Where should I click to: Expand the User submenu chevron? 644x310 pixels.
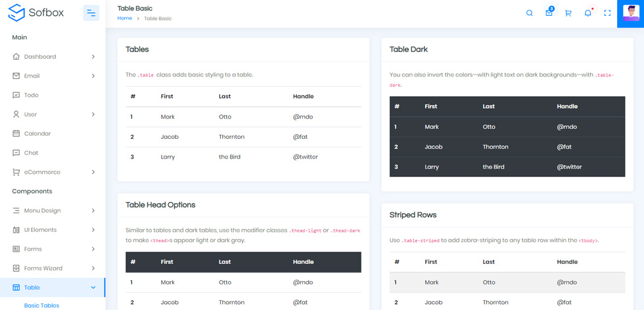click(x=93, y=115)
